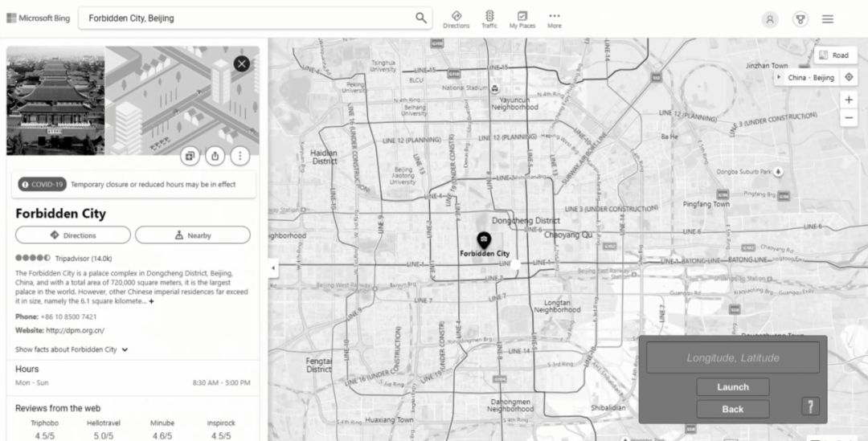The width and height of the screenshot is (868, 441).
Task: Click the Pingfang Town map label
Action: point(706,204)
